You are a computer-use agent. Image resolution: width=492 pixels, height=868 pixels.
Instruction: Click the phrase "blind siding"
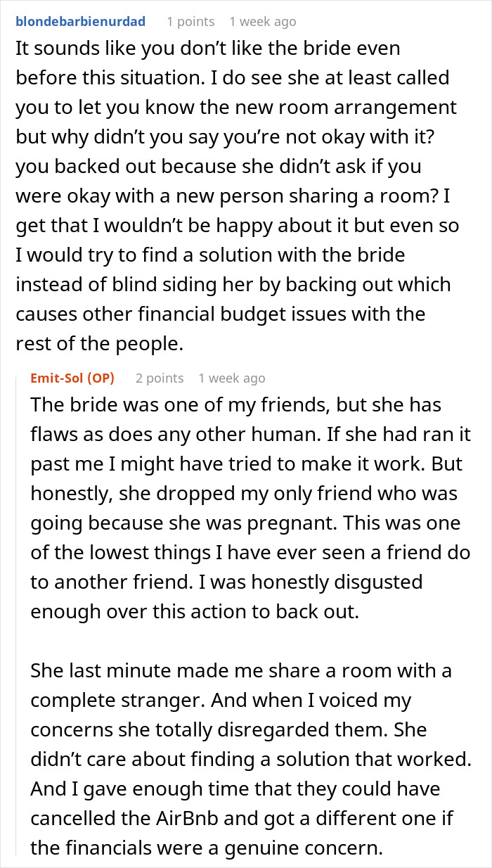pyautogui.click(x=155, y=284)
